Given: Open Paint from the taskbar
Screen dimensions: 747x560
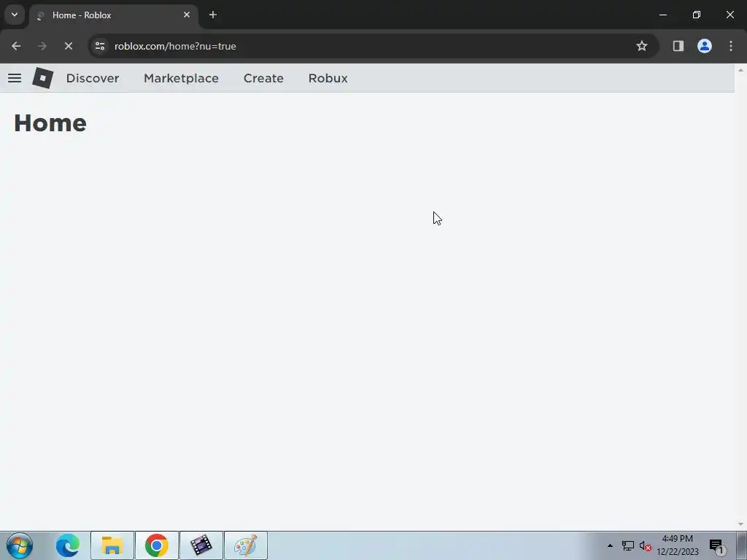Looking at the screenshot, I should [x=246, y=545].
